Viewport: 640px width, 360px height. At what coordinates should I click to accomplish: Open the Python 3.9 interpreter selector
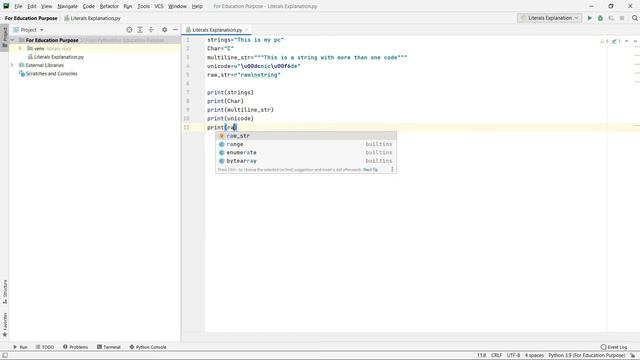pos(587,356)
